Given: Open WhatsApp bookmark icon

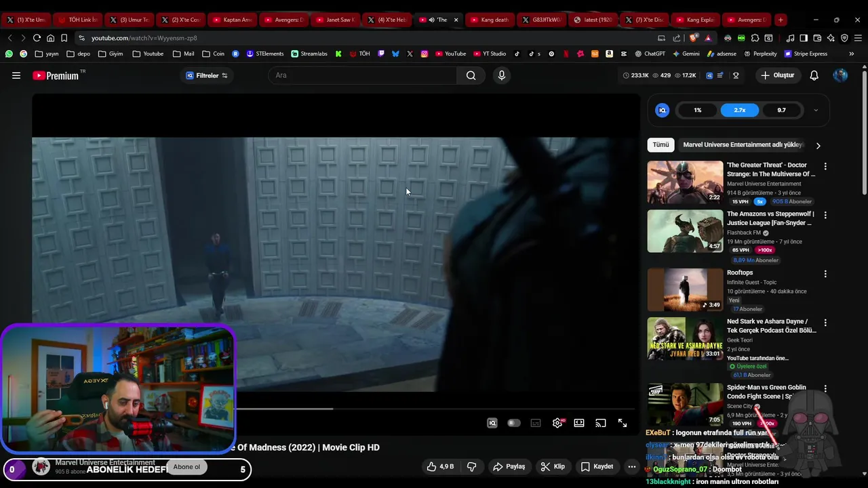Looking at the screenshot, I should [9, 54].
